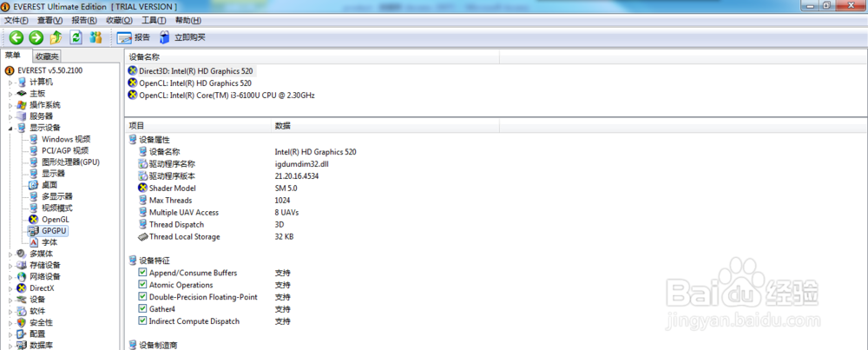Select the 字体 fonts icon
This screenshot has height=350, width=868.
34,242
